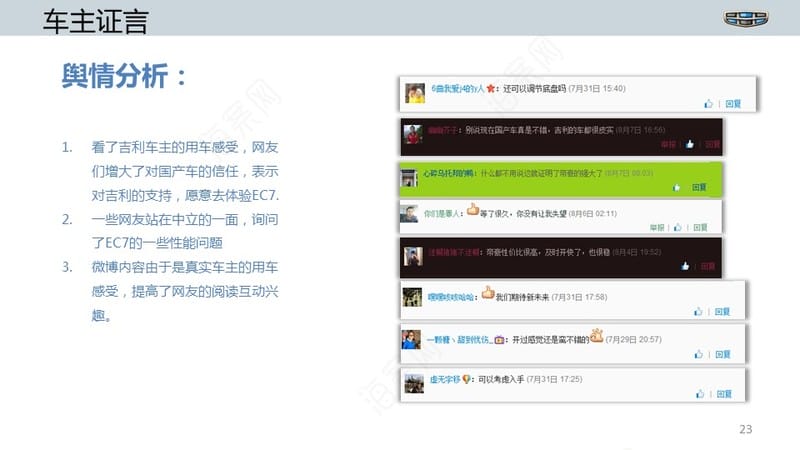The height and width of the screenshot is (450, 800).
Task: Open username 心碎乌托邦的鸭 in the green comment
Action: coord(448,173)
